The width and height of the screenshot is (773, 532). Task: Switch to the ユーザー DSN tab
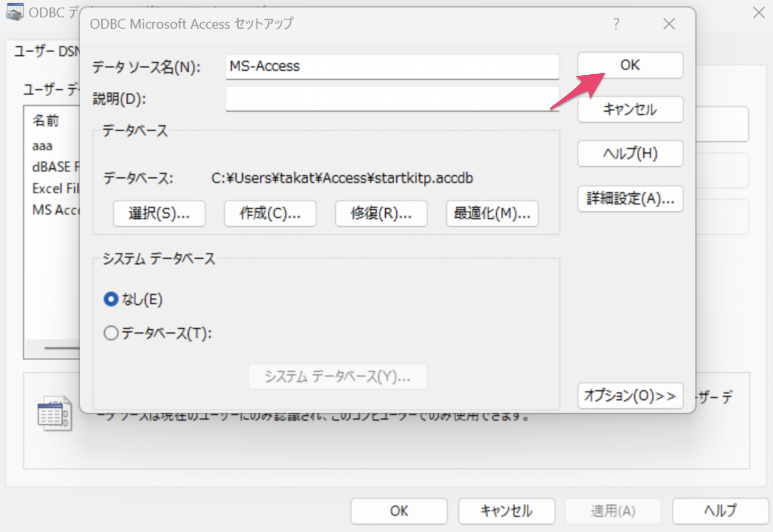click(x=47, y=51)
